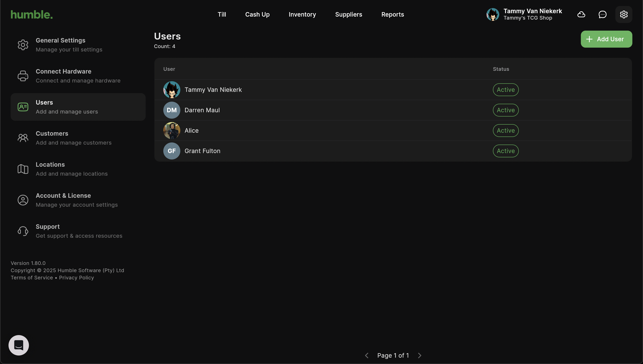Screen dimensions: 643x364
Task: Click the Locations map icon
Action: [x=23, y=169]
